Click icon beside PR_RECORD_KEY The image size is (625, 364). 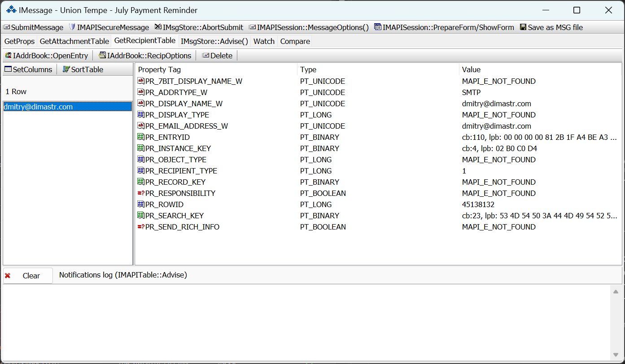click(x=141, y=182)
